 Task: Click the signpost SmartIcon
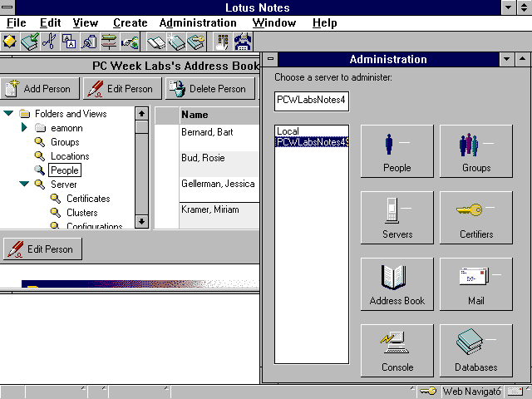click(x=109, y=42)
